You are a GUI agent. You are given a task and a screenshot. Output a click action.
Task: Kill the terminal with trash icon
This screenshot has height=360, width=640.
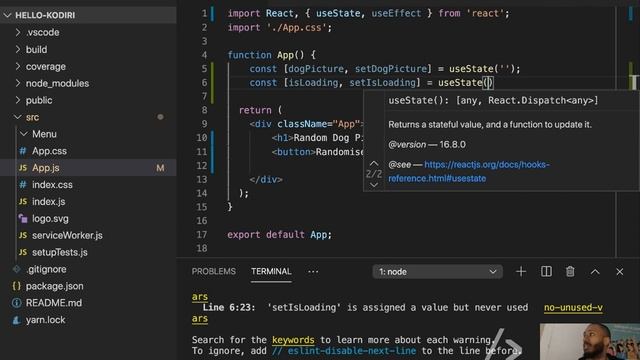click(570, 271)
